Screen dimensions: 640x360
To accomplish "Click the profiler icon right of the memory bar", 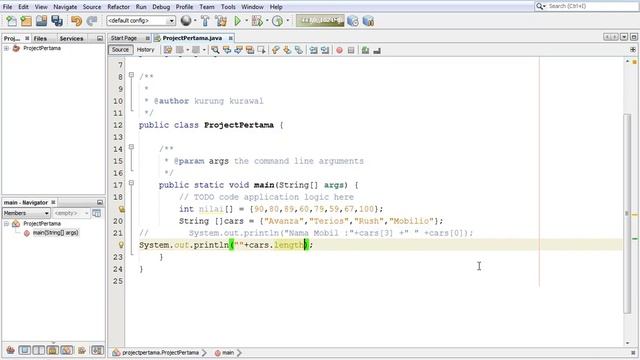I will [x=353, y=21].
